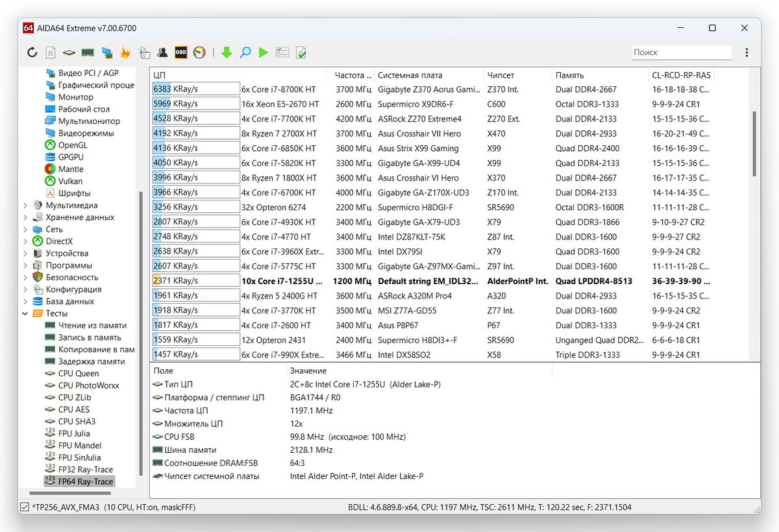Select Vulkan in the sidebar

click(71, 181)
